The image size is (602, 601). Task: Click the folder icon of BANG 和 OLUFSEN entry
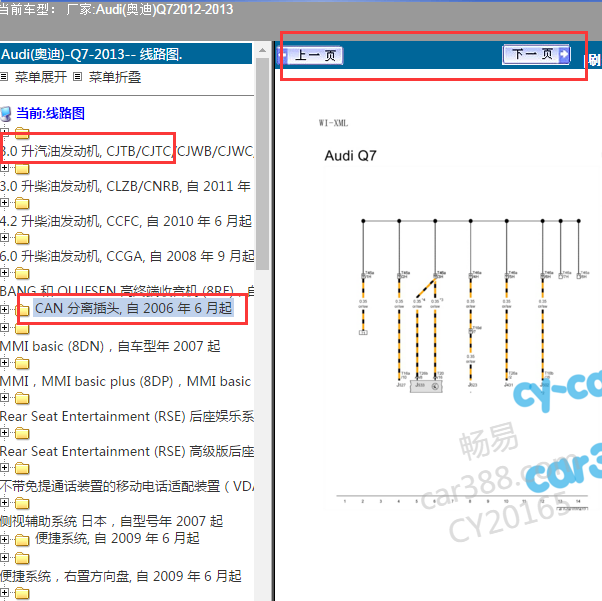pos(22,273)
